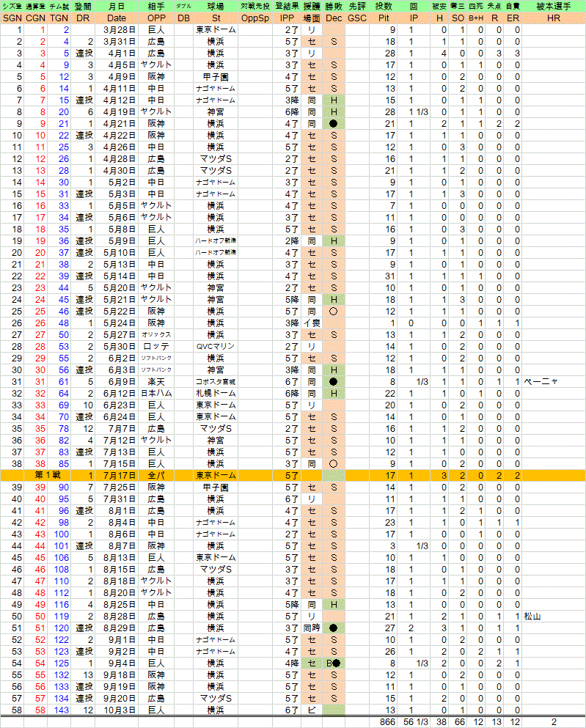
Task: Click the opponent cell 日本ハム
Action: click(156, 393)
